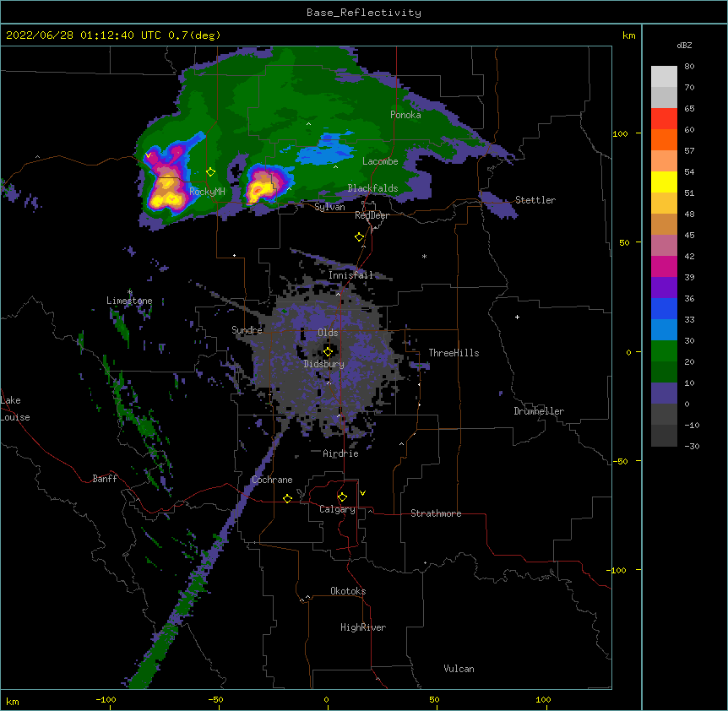Click the radar site marker near Olds
This screenshot has height=711, width=728.
point(328,351)
